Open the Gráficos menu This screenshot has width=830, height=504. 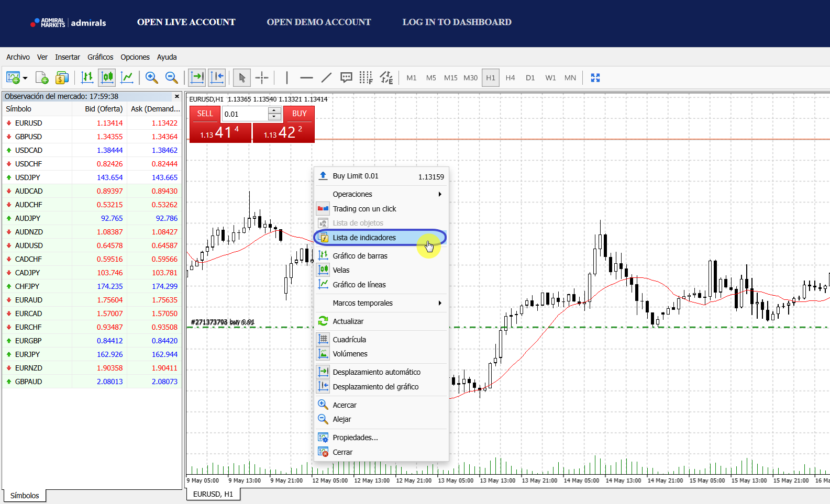101,57
